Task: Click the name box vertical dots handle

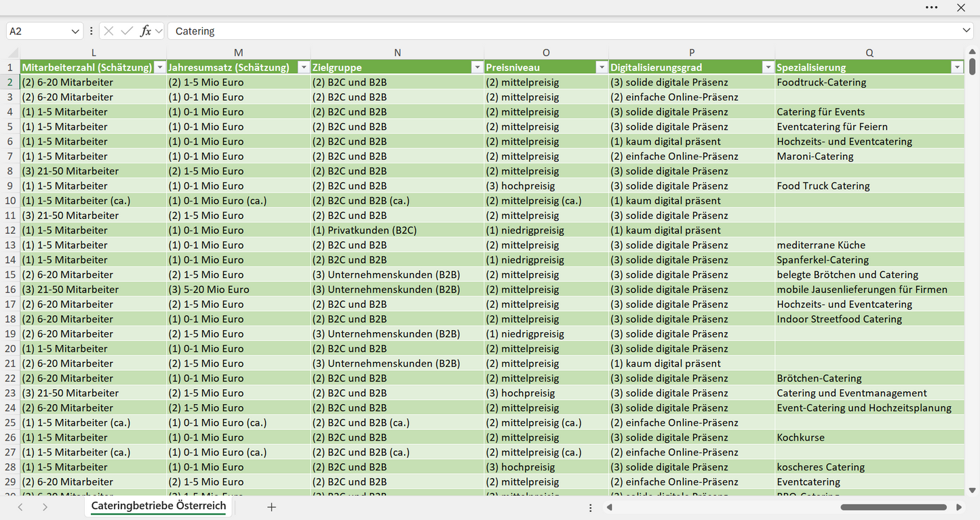Action: 91,31
